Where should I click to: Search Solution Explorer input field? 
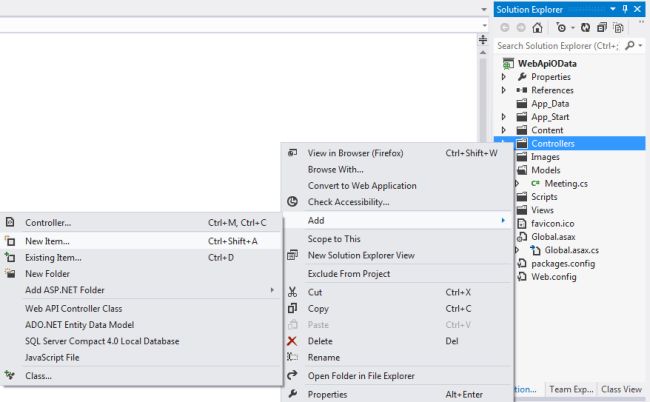pos(558,46)
